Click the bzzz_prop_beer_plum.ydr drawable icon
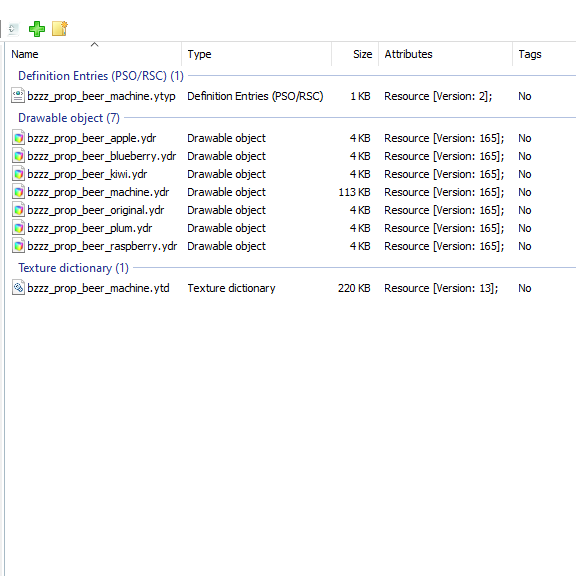 click(18, 228)
